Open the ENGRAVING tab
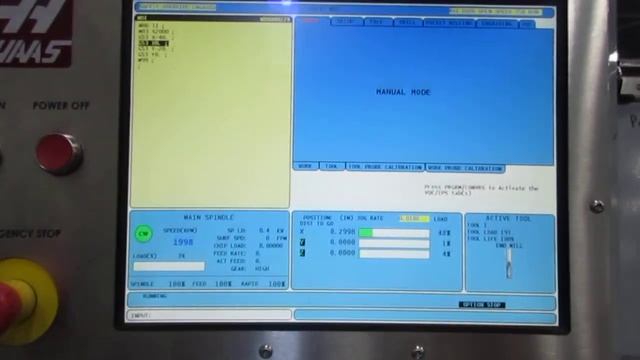The height and width of the screenshot is (360, 640). pos(497,24)
